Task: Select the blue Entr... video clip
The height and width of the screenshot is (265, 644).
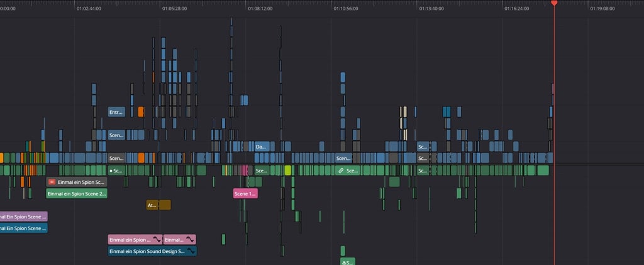Action: (116, 112)
